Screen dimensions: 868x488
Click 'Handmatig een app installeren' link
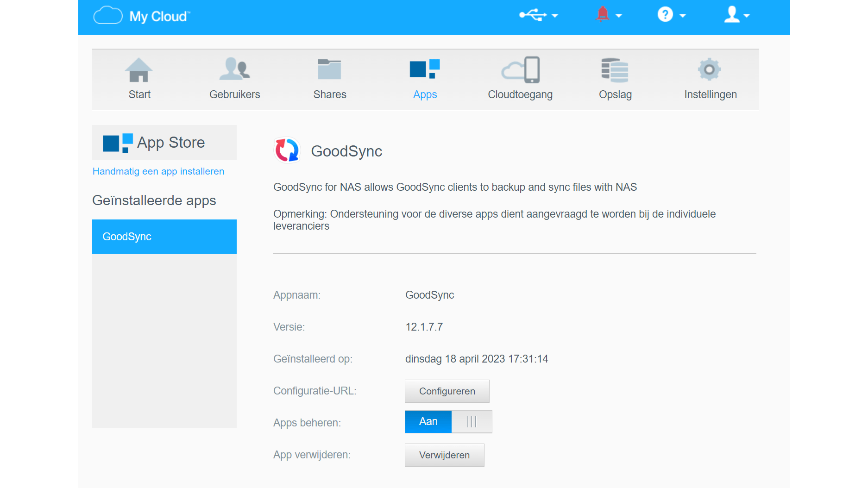pos(158,171)
